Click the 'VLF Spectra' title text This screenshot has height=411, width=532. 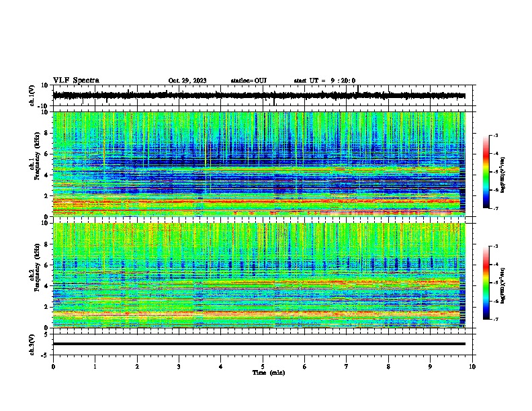[x=76, y=81]
